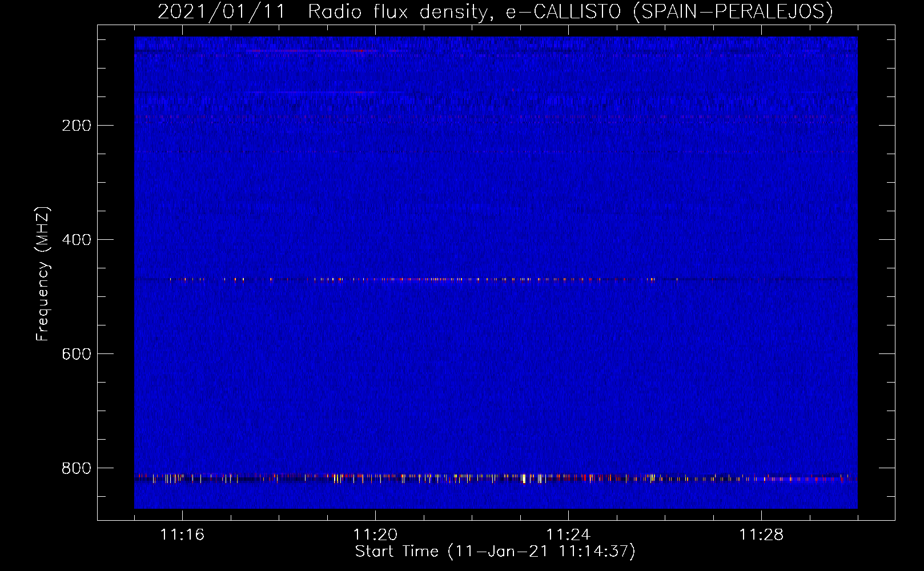Click the 11:24 time tick label

(x=568, y=534)
